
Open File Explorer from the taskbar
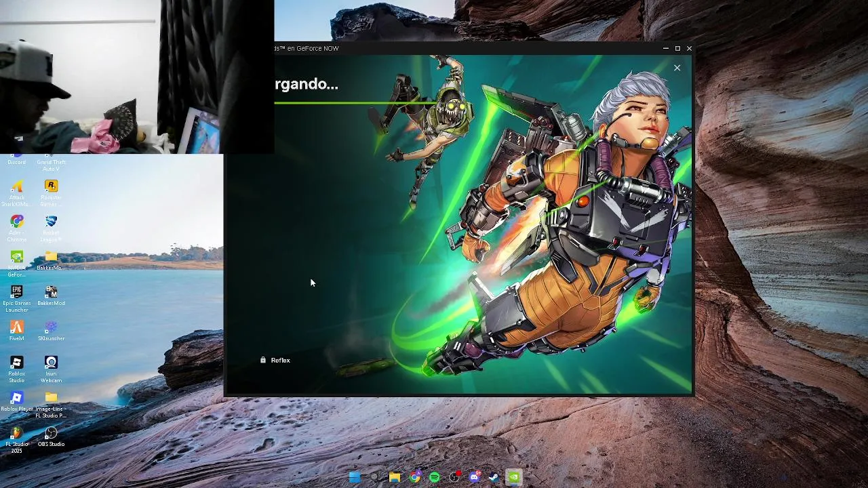pyautogui.click(x=395, y=477)
